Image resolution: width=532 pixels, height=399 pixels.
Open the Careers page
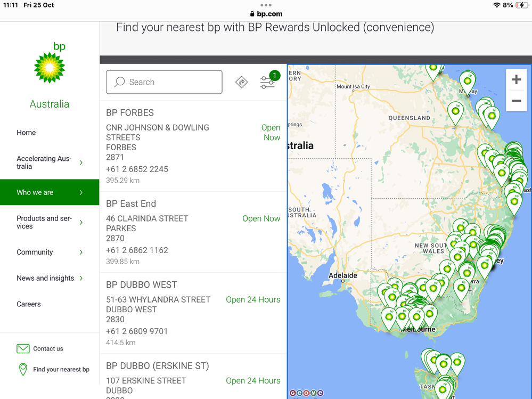coord(29,304)
